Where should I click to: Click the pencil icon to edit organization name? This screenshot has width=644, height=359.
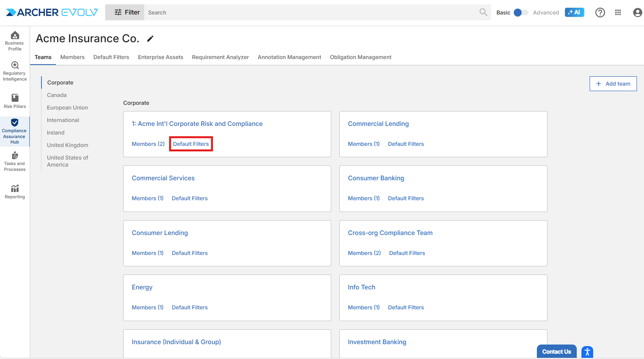(x=150, y=39)
